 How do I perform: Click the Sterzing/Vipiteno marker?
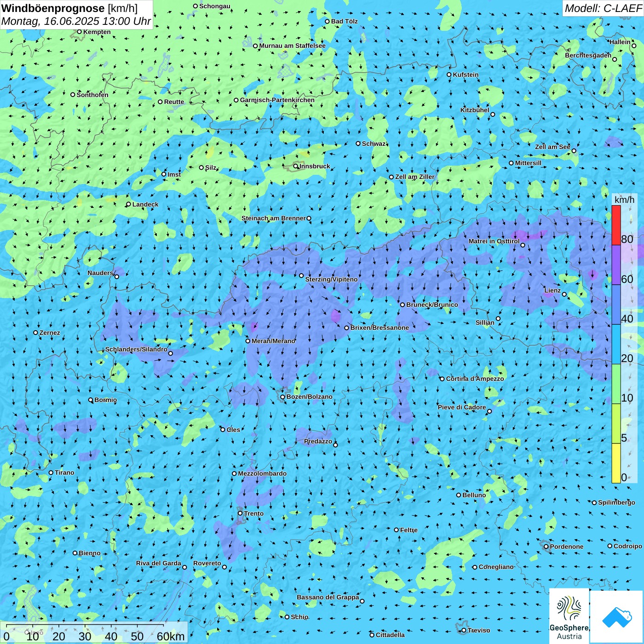(302, 276)
